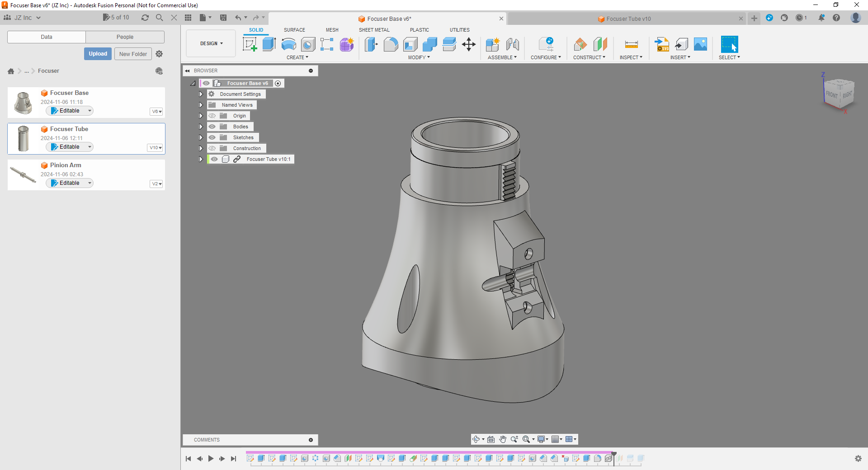Select the Revolve tool
The image size is (868, 470).
[x=288, y=44]
